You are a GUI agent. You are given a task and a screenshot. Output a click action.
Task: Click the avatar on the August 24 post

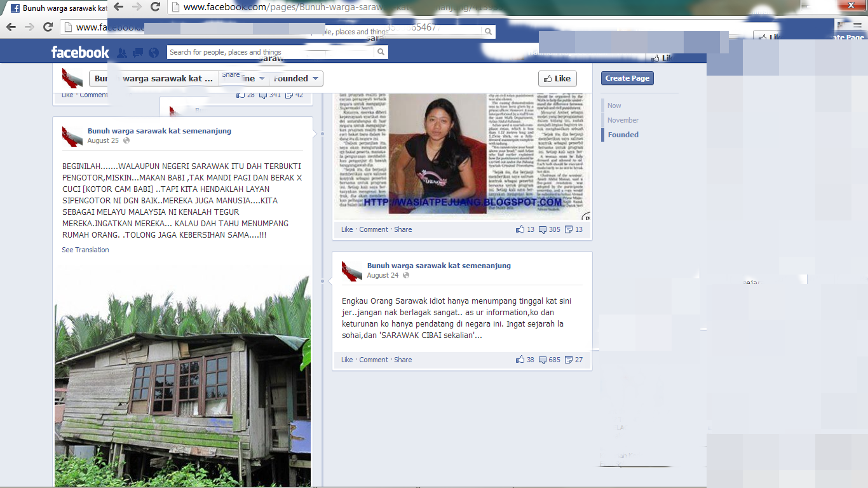coord(352,271)
